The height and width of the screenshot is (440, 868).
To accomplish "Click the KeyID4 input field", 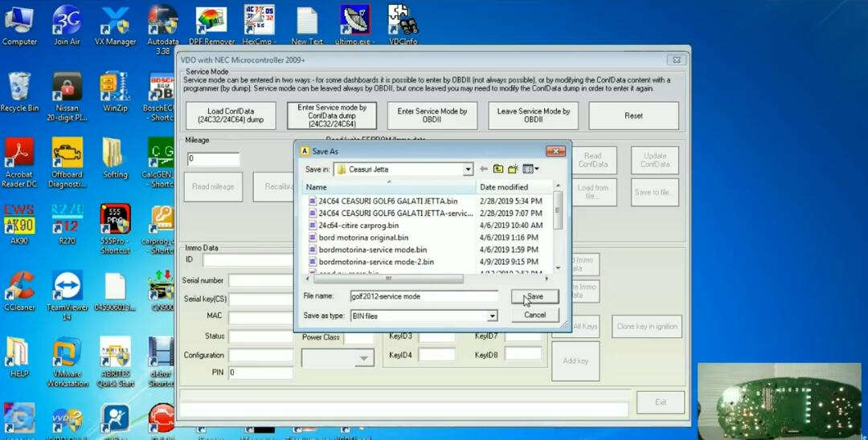I will point(436,355).
